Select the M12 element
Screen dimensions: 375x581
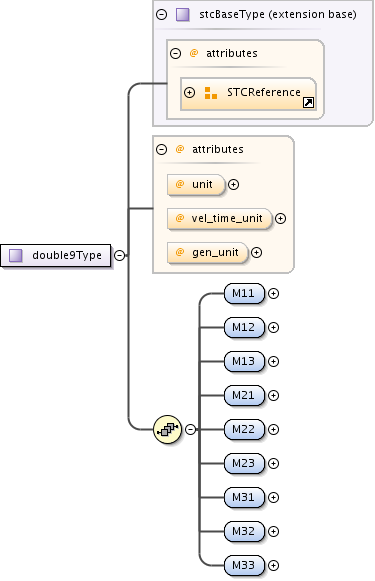(x=245, y=328)
